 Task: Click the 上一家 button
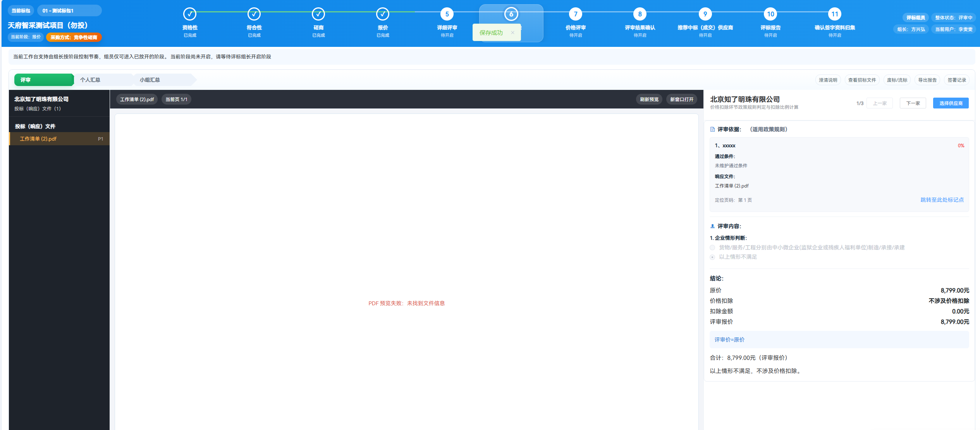[880, 103]
